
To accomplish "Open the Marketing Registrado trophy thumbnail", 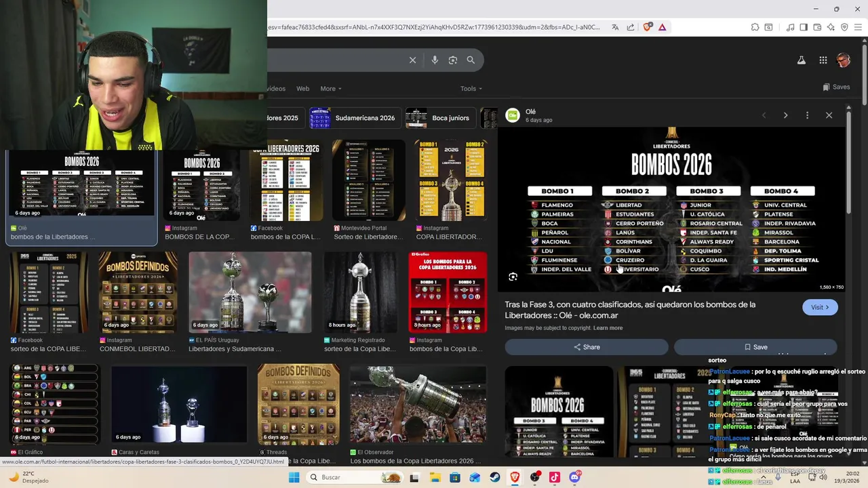I will click(360, 292).
